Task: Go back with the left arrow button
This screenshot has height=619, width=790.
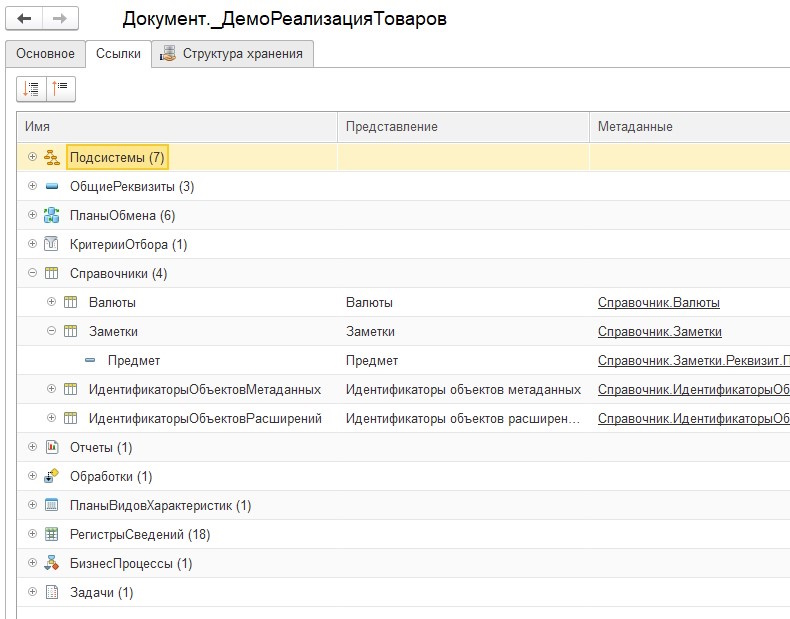Action: pyautogui.click(x=24, y=19)
